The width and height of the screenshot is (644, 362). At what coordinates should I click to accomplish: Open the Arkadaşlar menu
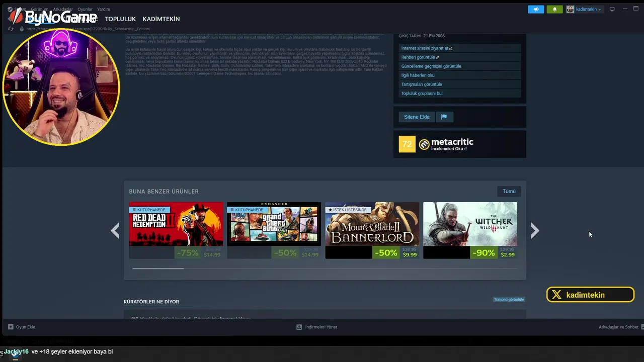[x=63, y=9]
